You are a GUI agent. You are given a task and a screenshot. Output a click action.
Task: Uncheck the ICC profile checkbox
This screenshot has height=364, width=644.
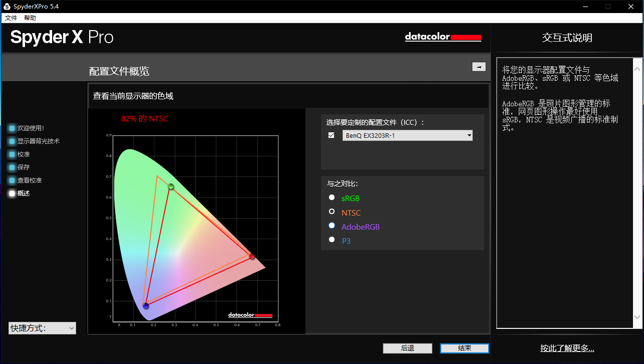pos(331,135)
